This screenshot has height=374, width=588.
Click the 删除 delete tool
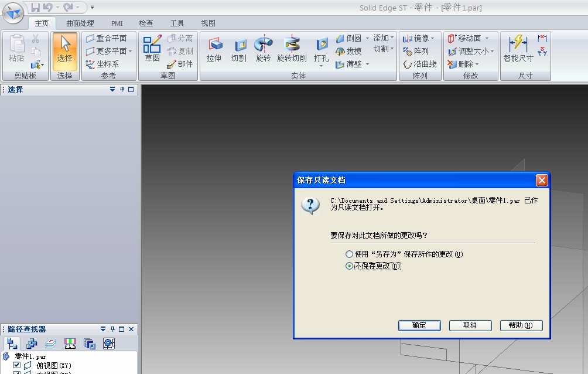coord(460,64)
